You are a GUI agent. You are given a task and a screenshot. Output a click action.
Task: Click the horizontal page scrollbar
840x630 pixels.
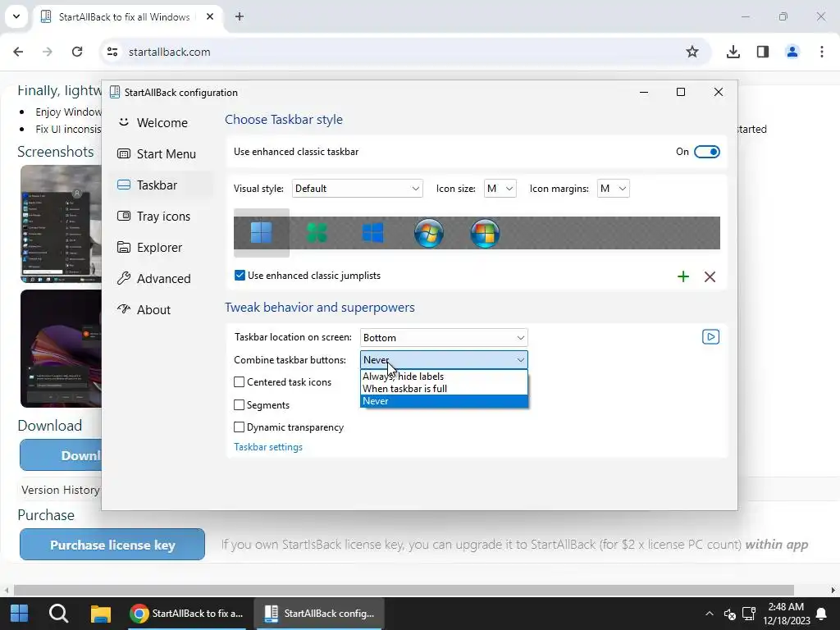pos(404,590)
